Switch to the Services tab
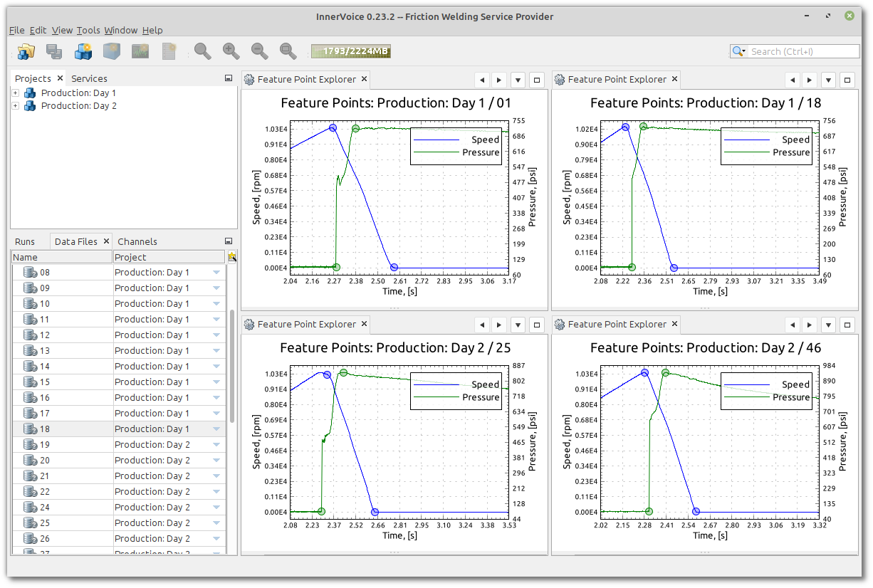Image resolution: width=873 pixels, height=588 pixels. [89, 78]
